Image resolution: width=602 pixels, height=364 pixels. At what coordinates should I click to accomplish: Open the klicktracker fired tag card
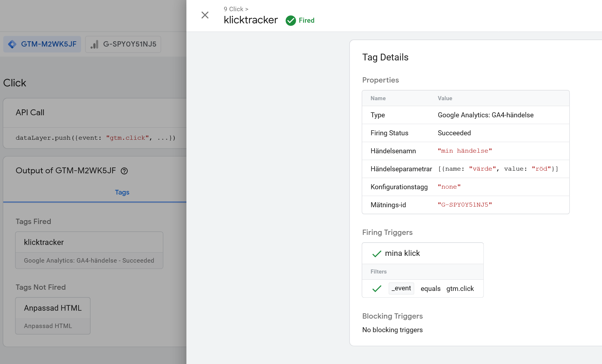click(89, 250)
